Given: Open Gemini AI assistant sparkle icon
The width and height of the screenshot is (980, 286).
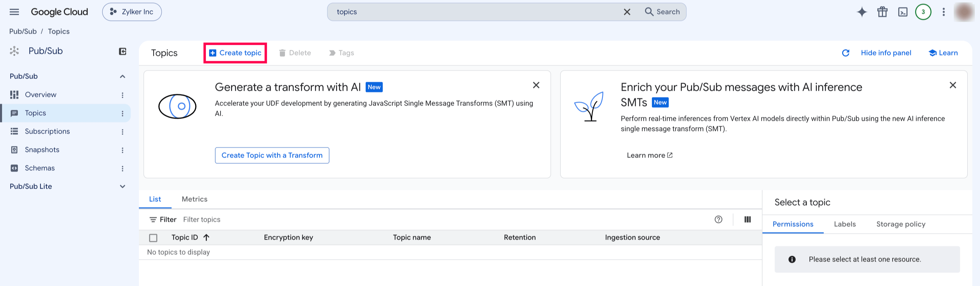Looking at the screenshot, I should pyautogui.click(x=862, y=12).
